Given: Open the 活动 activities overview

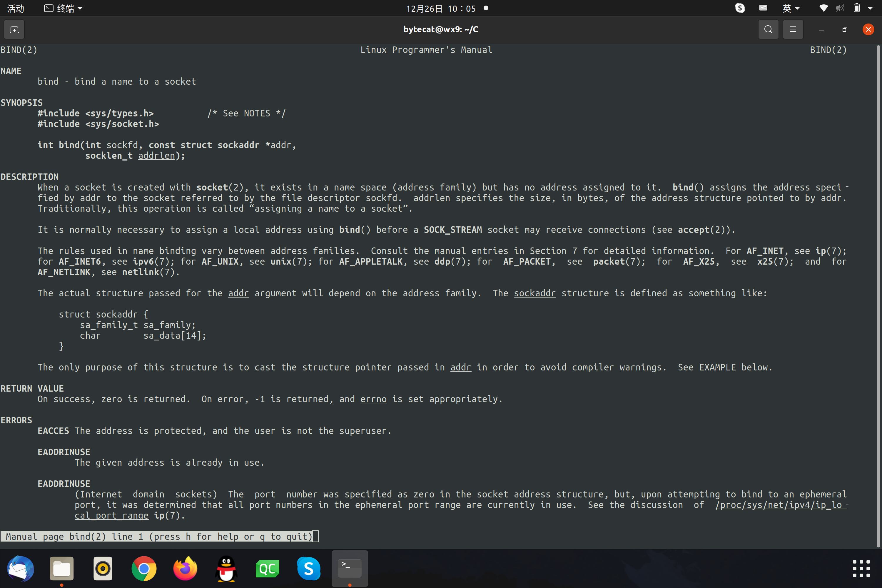Looking at the screenshot, I should pyautogui.click(x=15, y=8).
